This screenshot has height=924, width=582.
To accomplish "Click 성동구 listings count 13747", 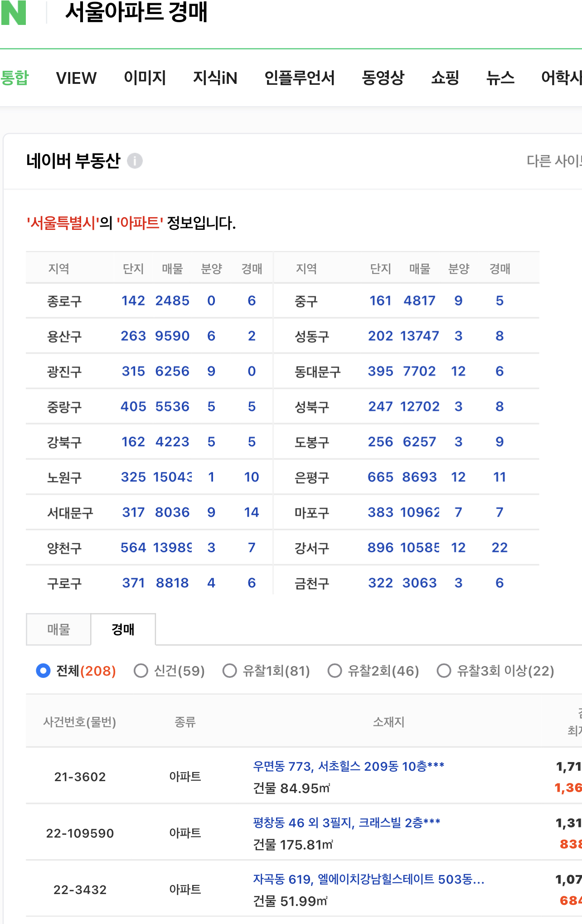I will (x=420, y=336).
